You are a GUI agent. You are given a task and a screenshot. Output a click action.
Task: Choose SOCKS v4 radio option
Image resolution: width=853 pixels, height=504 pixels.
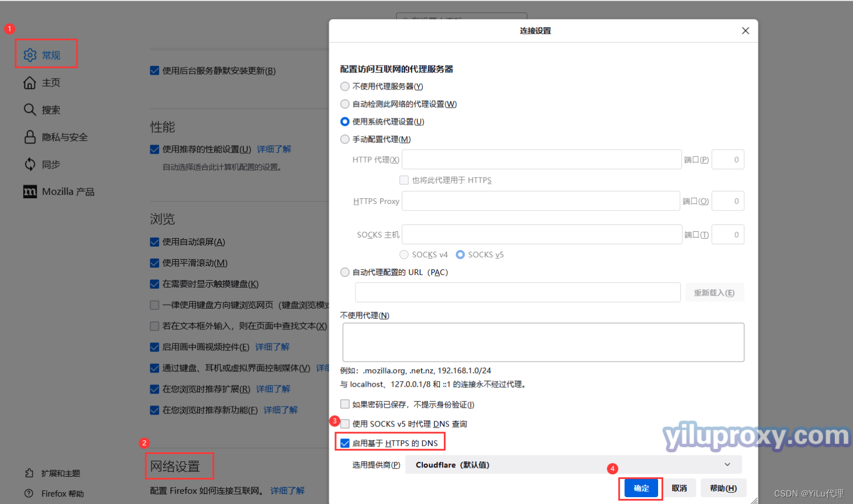[404, 255]
